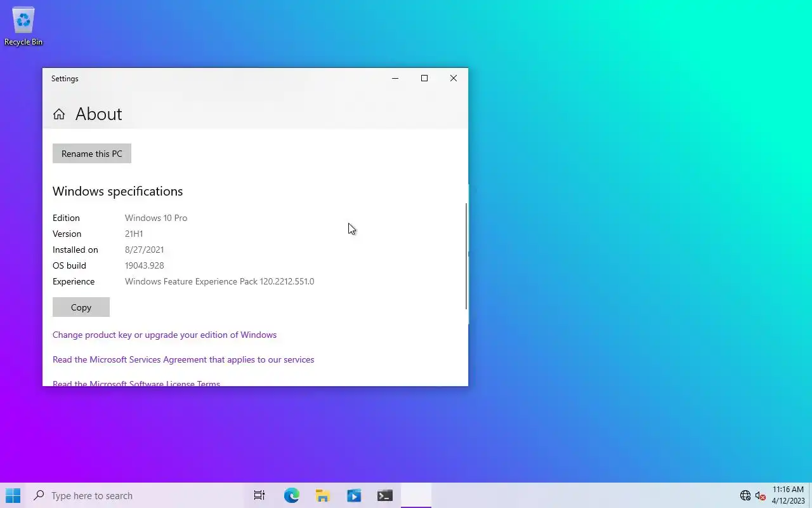This screenshot has height=508, width=812.
Task: Select the active Settings taskbar button
Action: pos(416,495)
